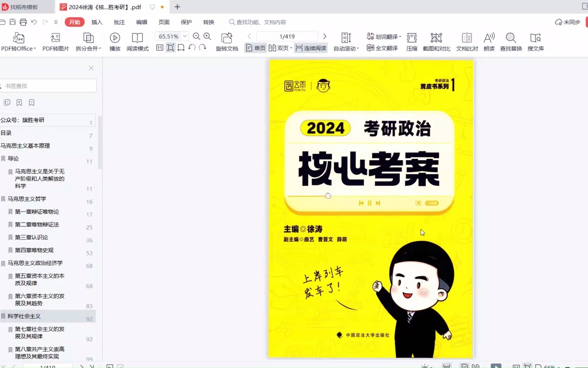The height and width of the screenshot is (368, 588).
Task: Open 截图和对比 screenshot compare tool
Action: (x=437, y=42)
